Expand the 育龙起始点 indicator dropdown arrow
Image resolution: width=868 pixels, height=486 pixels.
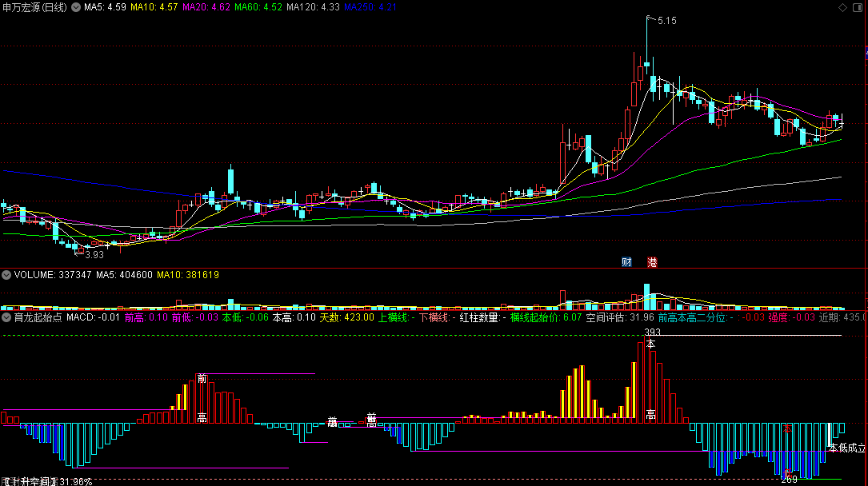click(x=6, y=317)
